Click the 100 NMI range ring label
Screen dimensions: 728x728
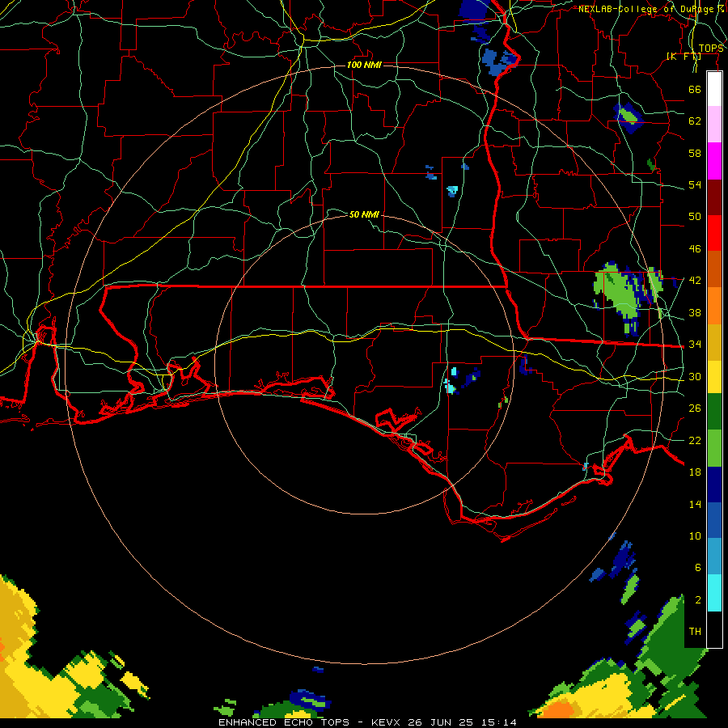coord(364,65)
